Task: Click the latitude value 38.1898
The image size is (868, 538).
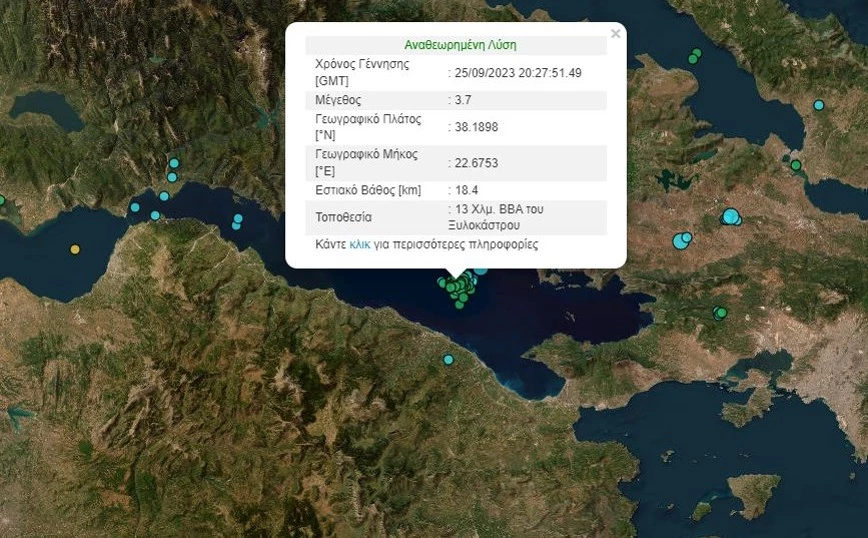Action: (x=476, y=127)
